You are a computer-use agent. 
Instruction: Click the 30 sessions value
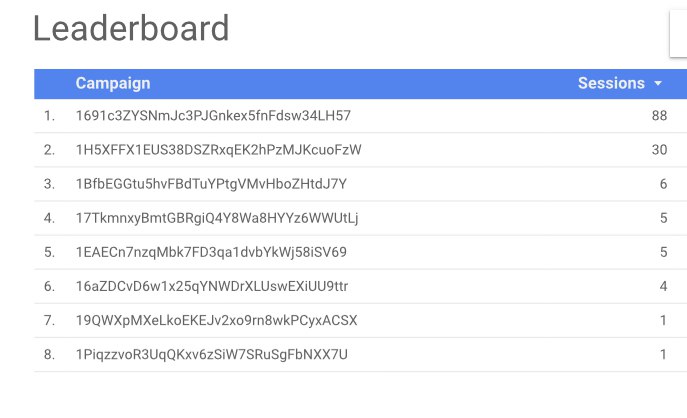[659, 150]
